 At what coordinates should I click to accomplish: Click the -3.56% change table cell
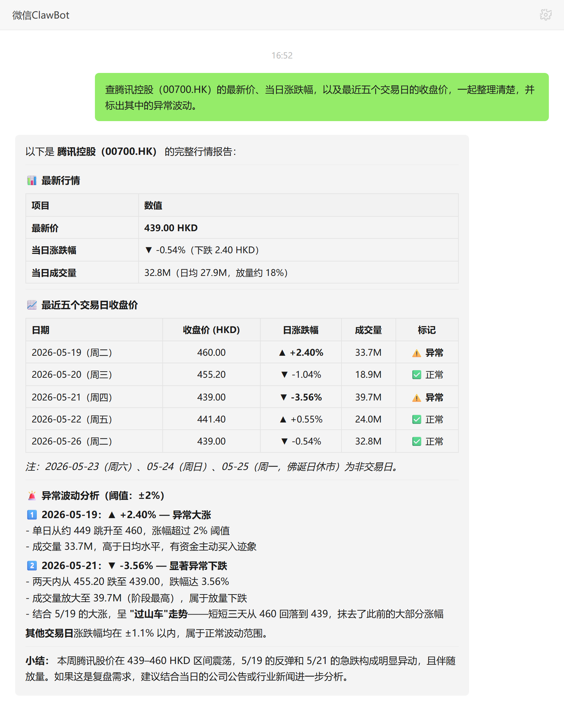tap(301, 397)
